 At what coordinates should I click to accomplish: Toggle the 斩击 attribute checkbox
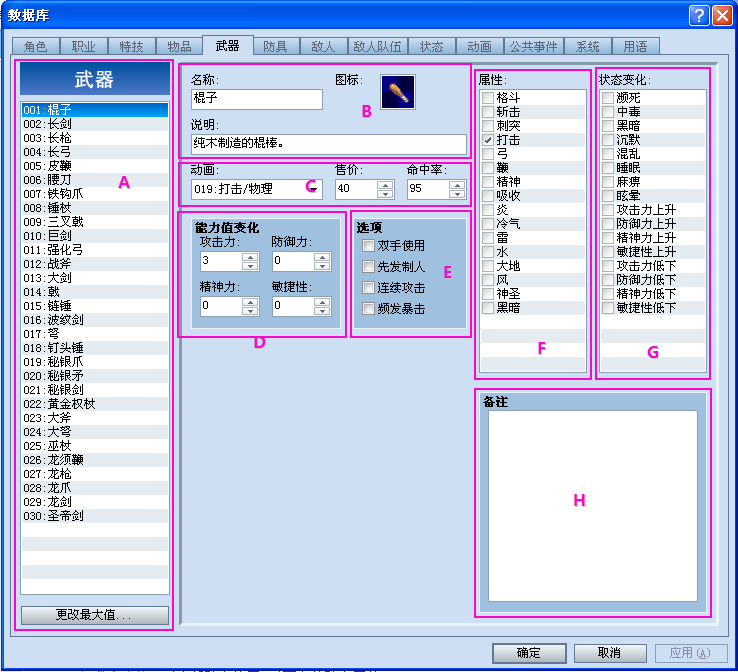(488, 112)
